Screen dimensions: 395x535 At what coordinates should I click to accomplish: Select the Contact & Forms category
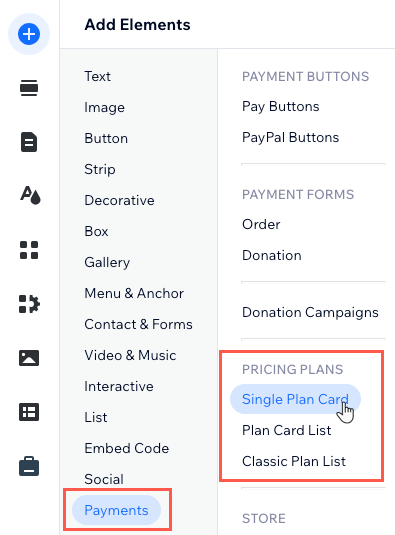tap(138, 324)
